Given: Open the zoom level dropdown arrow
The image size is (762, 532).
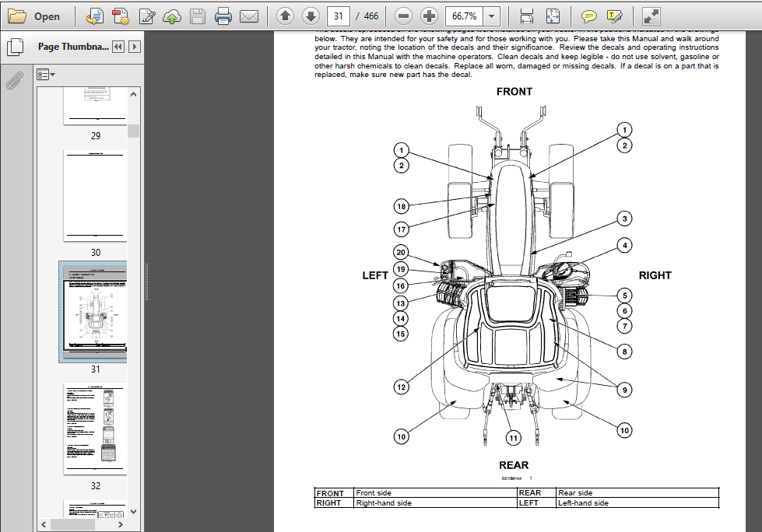Looking at the screenshot, I should point(492,16).
